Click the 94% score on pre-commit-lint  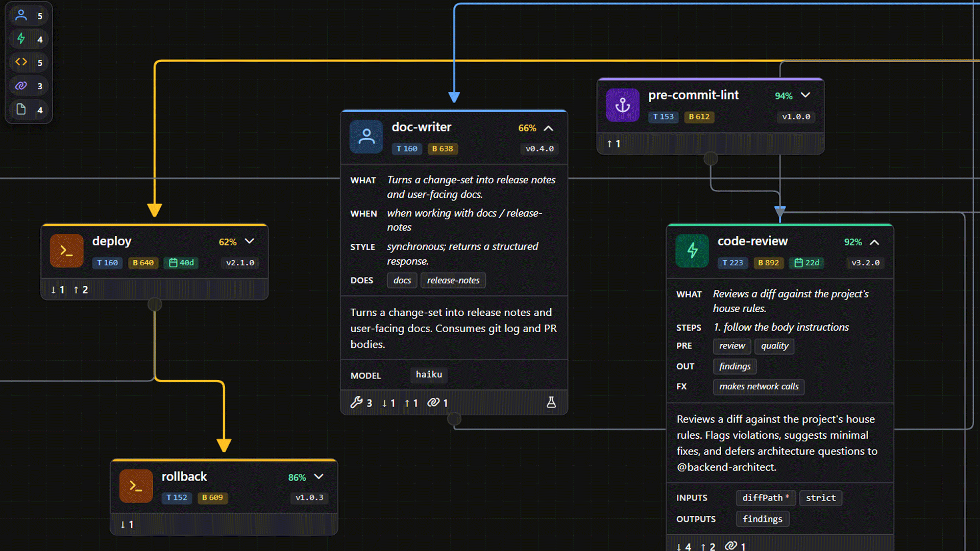point(783,96)
